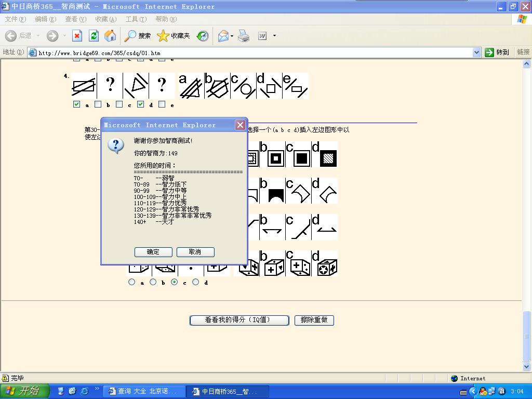Click the Back (后退) arrow icon
This screenshot has height=399, width=532.
(11, 36)
